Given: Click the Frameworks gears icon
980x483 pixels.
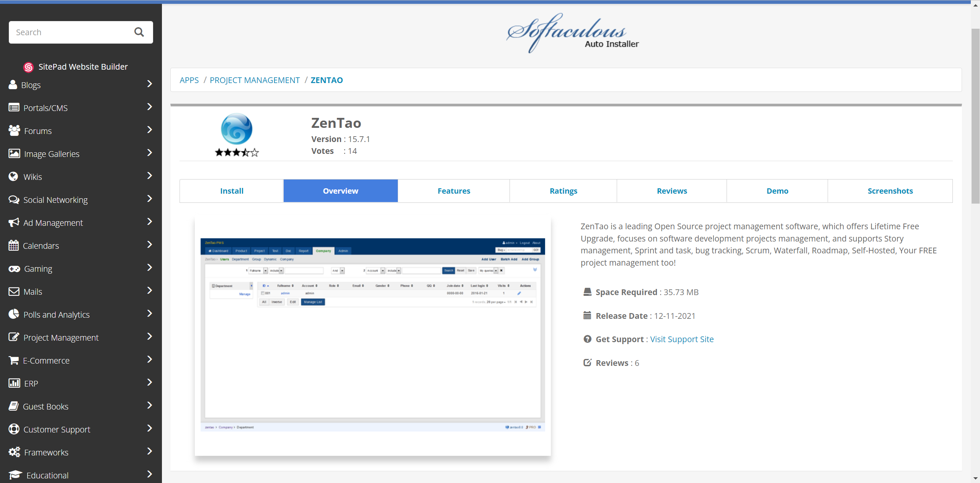Looking at the screenshot, I should tap(14, 452).
